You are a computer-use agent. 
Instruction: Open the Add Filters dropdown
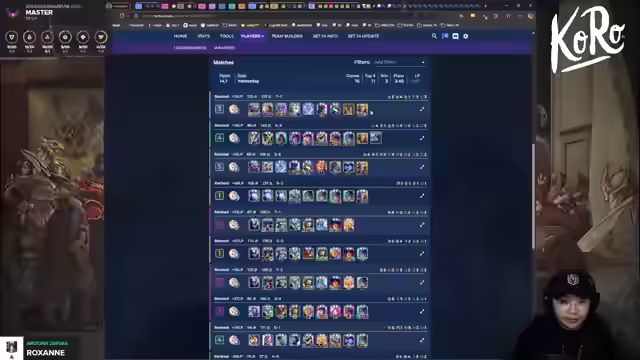tap(399, 62)
